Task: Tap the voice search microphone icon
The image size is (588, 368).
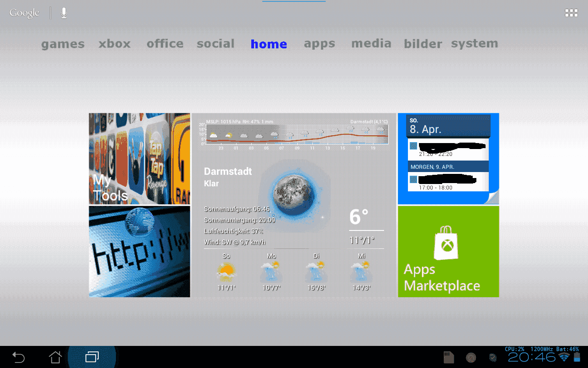Action: [x=64, y=13]
